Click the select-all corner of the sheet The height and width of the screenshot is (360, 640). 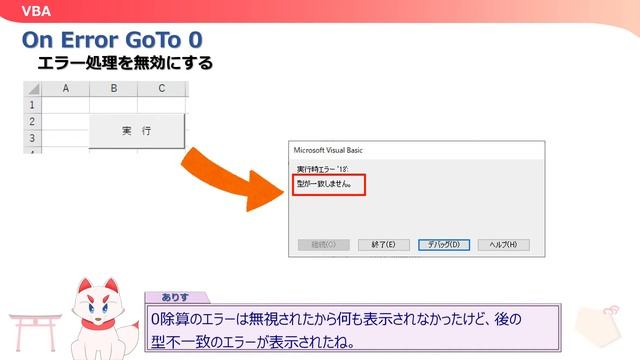(33, 89)
